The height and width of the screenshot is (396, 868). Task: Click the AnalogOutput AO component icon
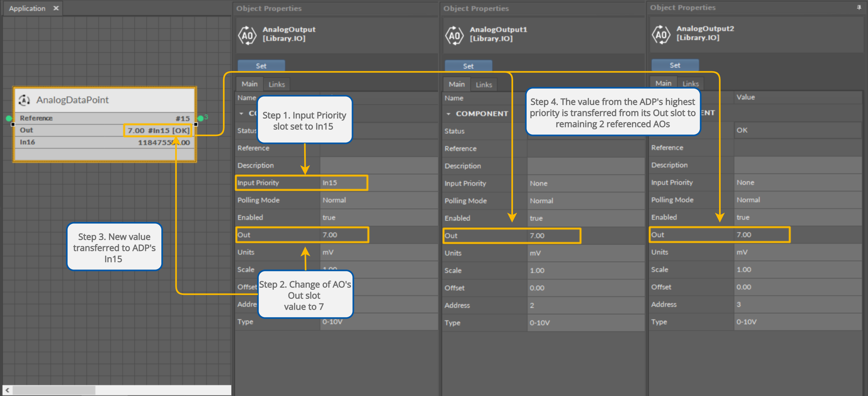[x=248, y=35]
